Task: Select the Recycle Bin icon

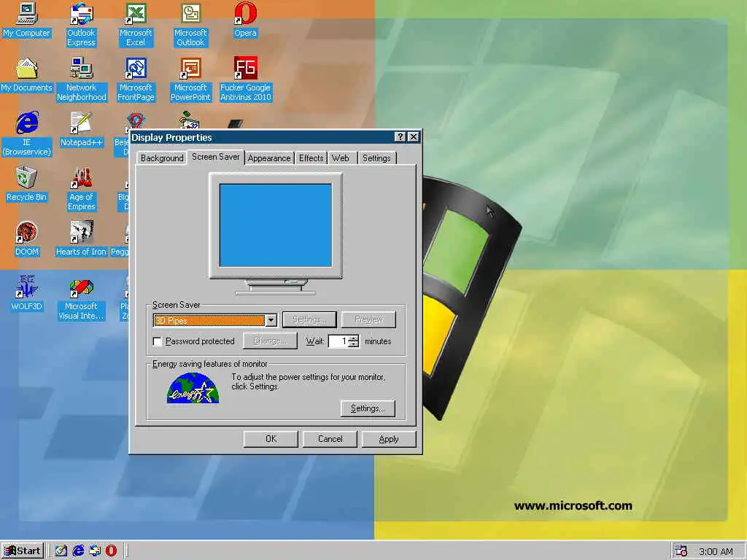Action: coord(27,184)
